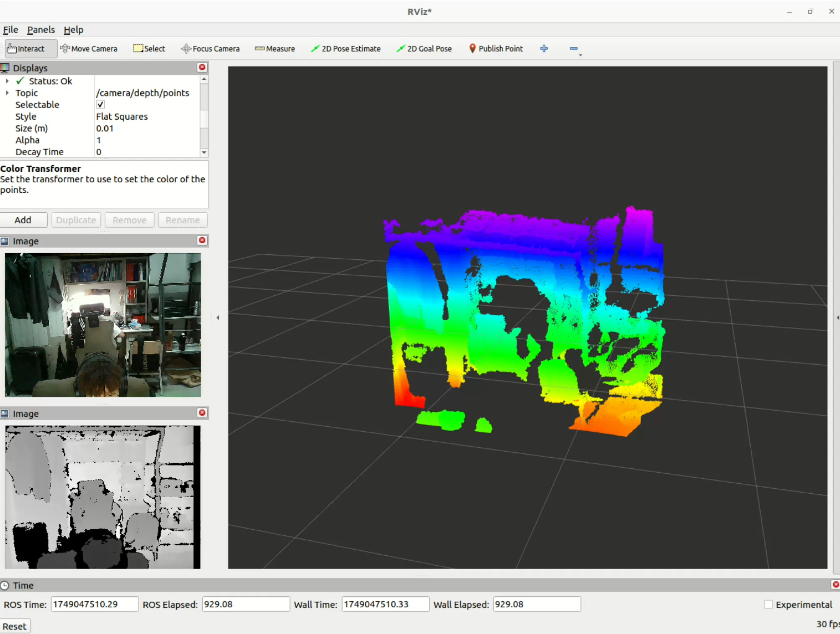Activate the Publish Point tool

pos(496,48)
